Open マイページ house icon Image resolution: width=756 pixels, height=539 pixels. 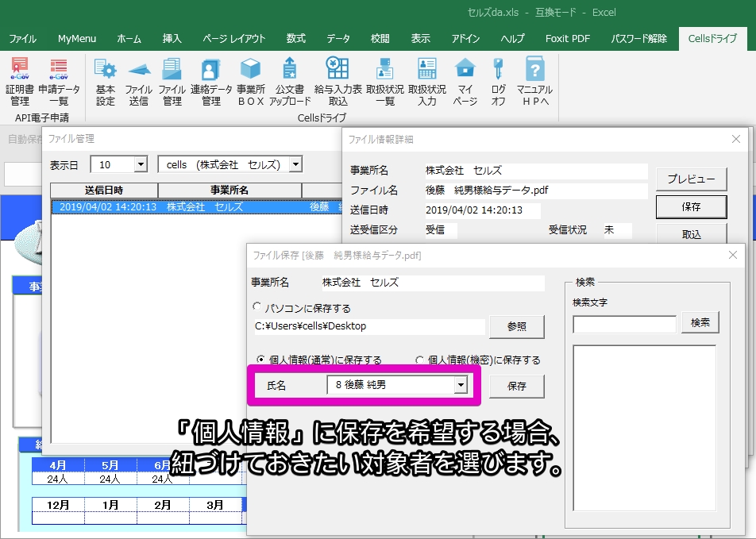tap(465, 82)
